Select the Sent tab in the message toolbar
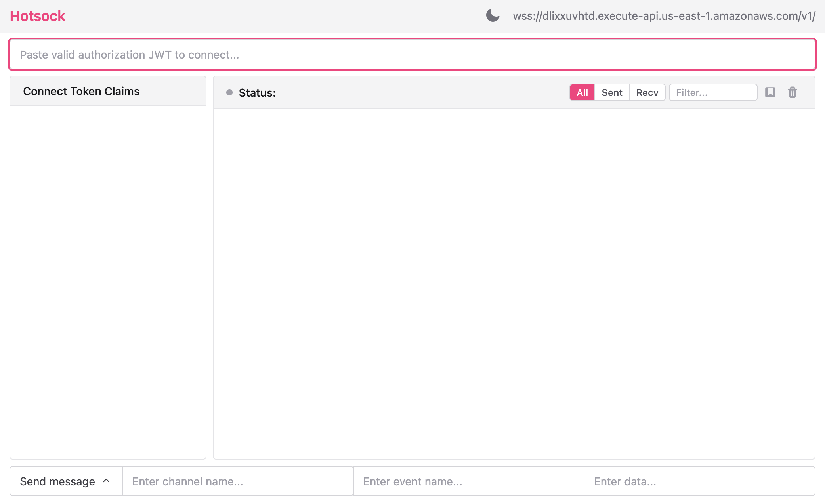This screenshot has height=504, width=825. tap(611, 92)
